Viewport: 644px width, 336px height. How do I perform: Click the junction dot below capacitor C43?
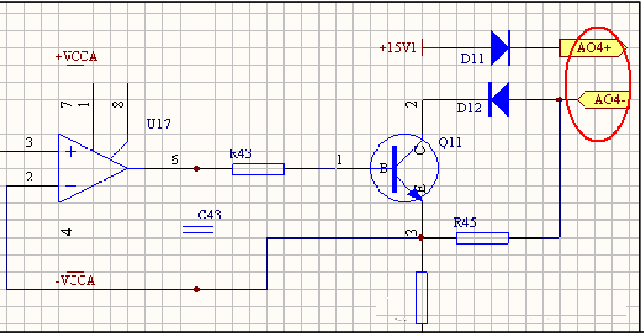[197, 289]
